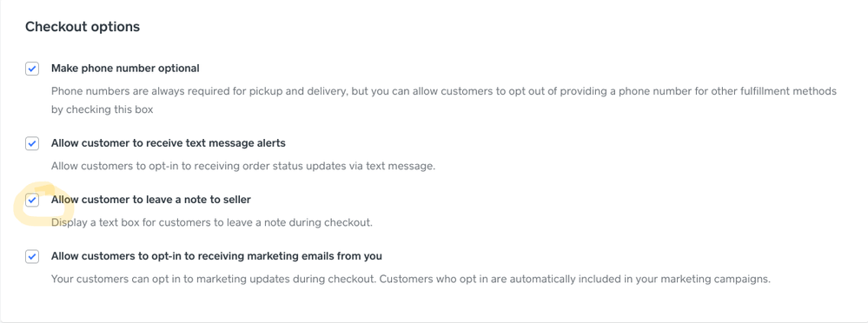Image resolution: width=868 pixels, height=323 pixels.
Task: Click "Allow customer to receive text message alerts" label
Action: (169, 143)
